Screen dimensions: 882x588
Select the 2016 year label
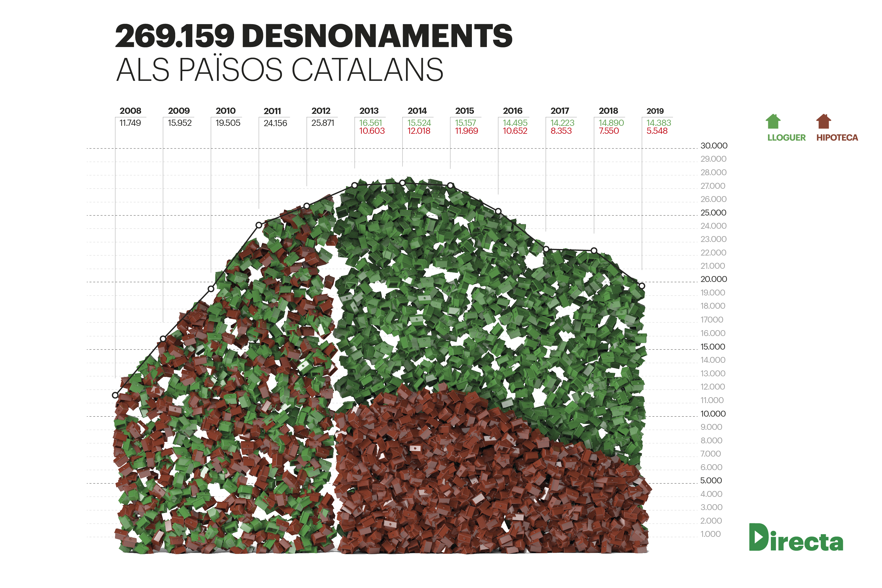(512, 111)
